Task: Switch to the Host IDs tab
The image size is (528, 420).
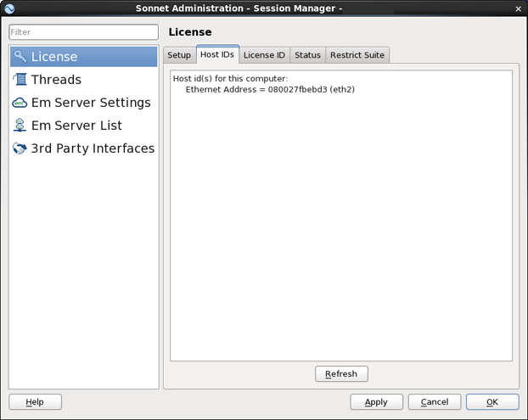Action: pos(217,54)
